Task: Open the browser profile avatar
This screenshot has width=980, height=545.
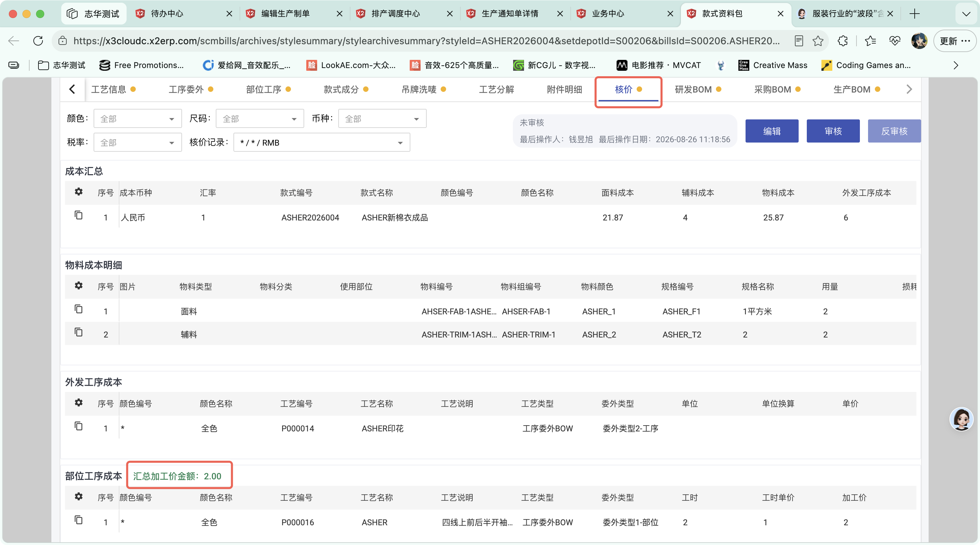Action: pos(919,41)
